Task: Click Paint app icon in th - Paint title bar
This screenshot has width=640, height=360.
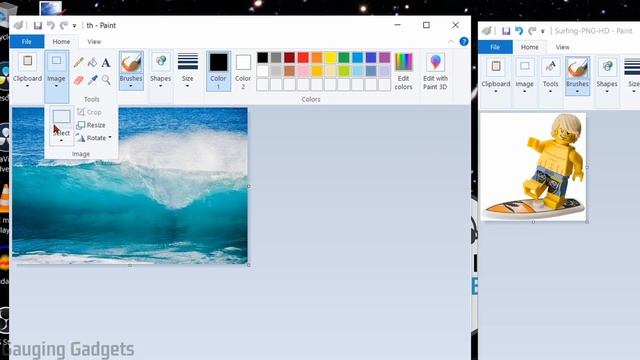Action: pyautogui.click(x=18, y=25)
